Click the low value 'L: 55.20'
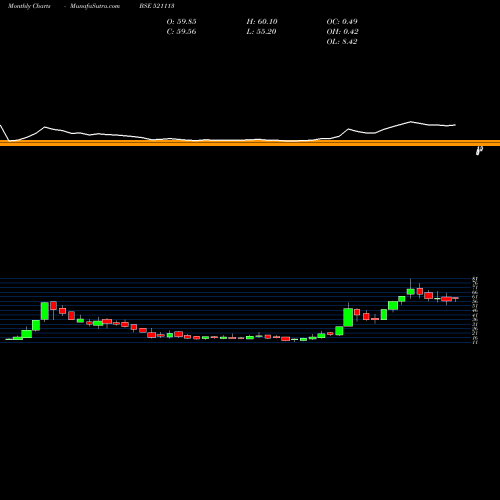500x500 pixels. point(261,32)
